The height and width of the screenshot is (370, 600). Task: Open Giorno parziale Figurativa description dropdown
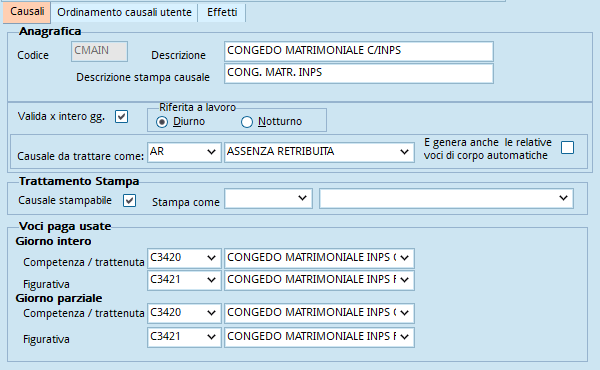319,337
